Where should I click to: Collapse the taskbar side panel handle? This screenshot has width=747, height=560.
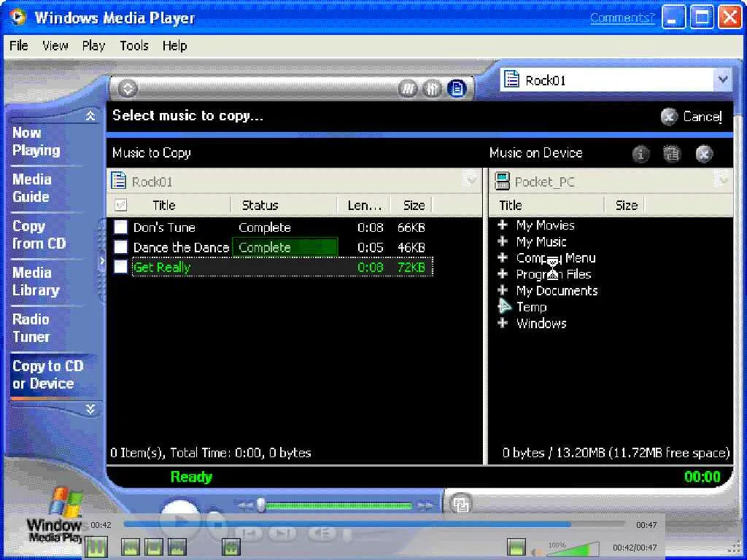pyautogui.click(x=101, y=261)
